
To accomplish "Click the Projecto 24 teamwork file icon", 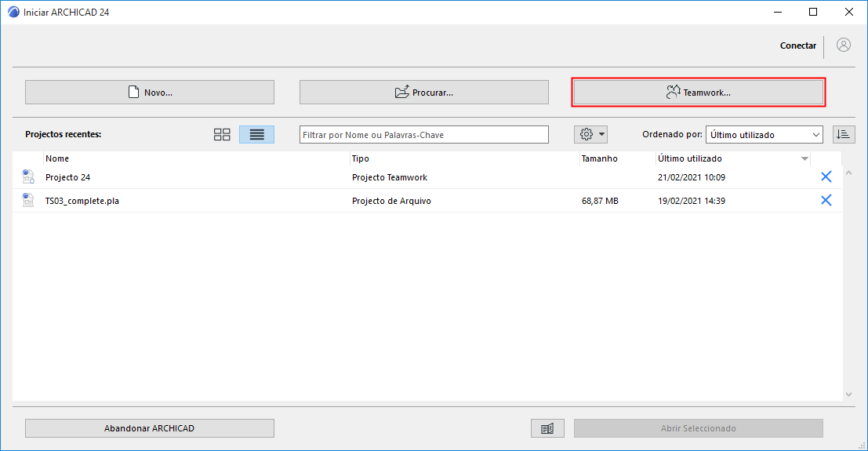I will 27,176.
